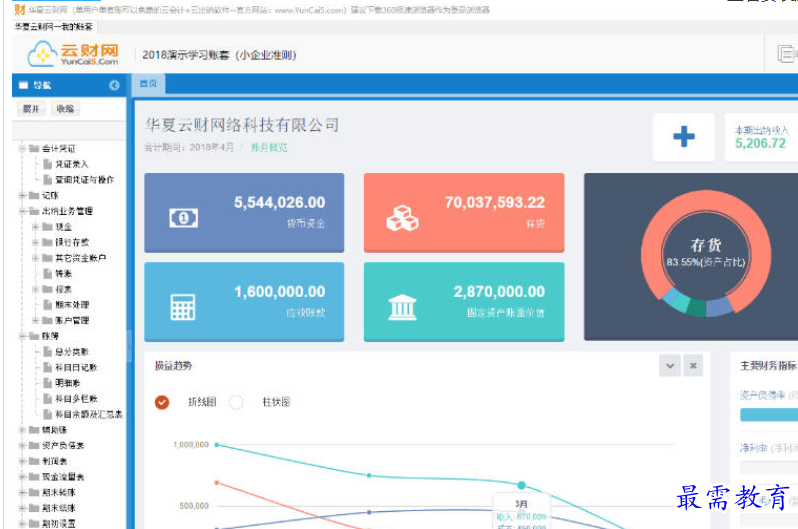This screenshot has width=798, height=529.
Task: Click the blue plus icon card
Action: (x=683, y=136)
